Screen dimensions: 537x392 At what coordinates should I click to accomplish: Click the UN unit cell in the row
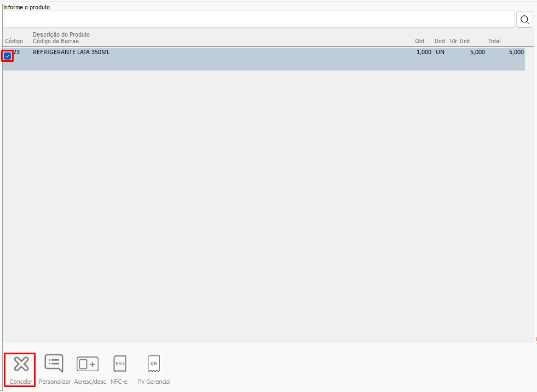[440, 52]
